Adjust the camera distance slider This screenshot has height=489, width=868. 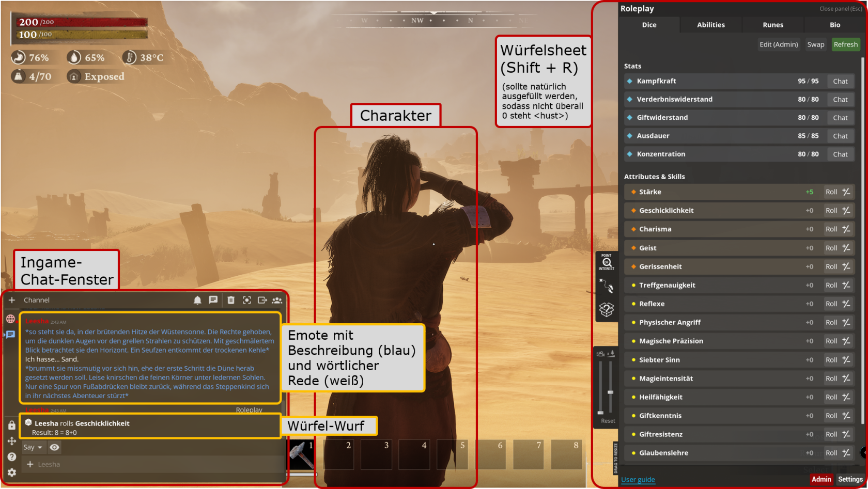point(600,387)
